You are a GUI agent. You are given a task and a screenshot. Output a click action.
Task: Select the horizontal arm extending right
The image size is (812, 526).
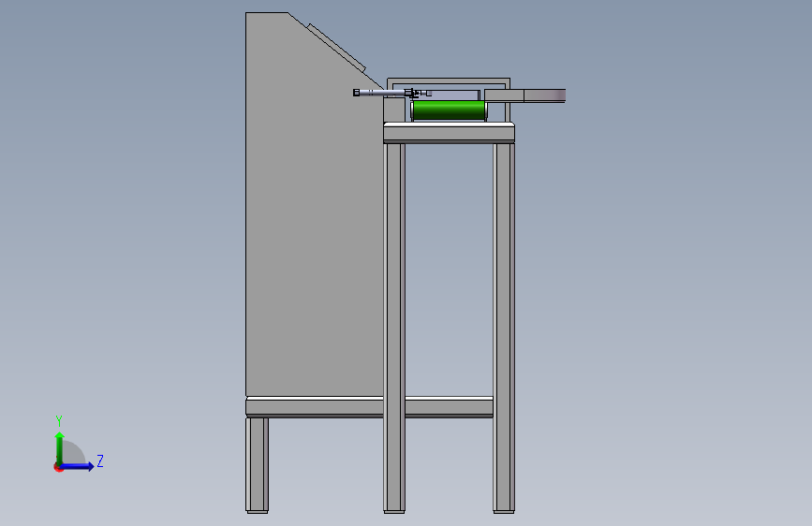pyautogui.click(x=524, y=95)
